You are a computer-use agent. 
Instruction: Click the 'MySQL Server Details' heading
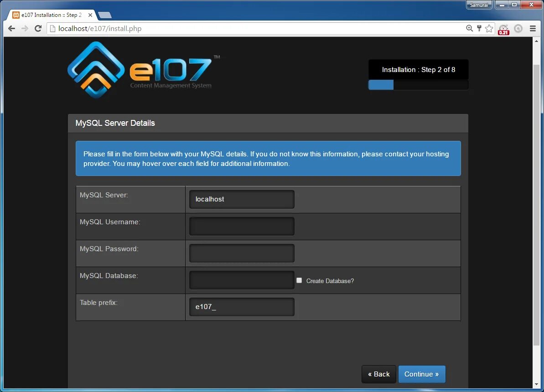[115, 123]
